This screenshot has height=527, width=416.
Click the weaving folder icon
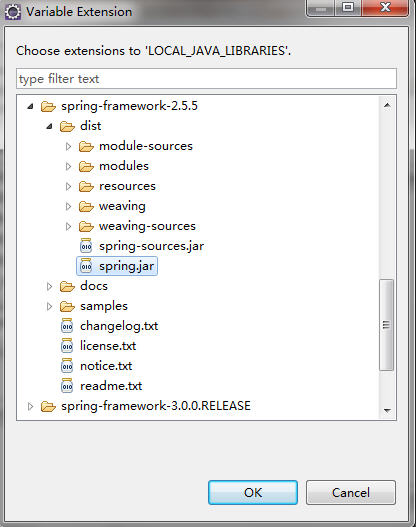(x=86, y=206)
